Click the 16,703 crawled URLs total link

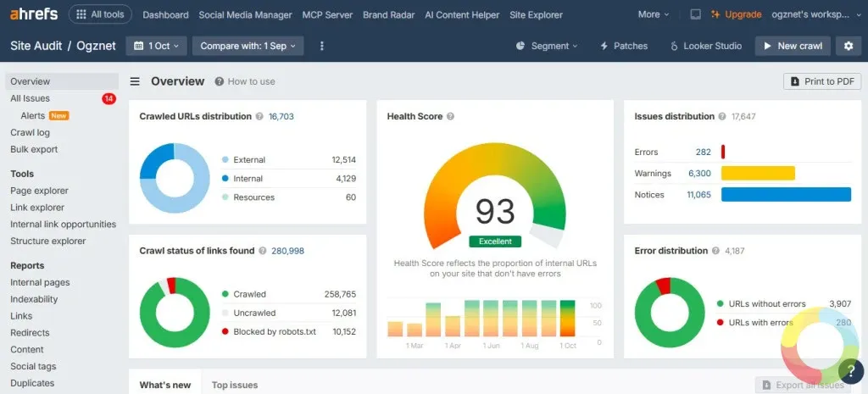(281, 116)
